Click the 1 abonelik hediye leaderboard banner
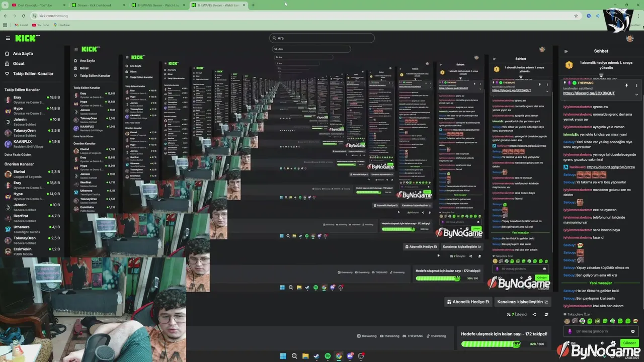Screen dimensions: 644x362 point(601,65)
